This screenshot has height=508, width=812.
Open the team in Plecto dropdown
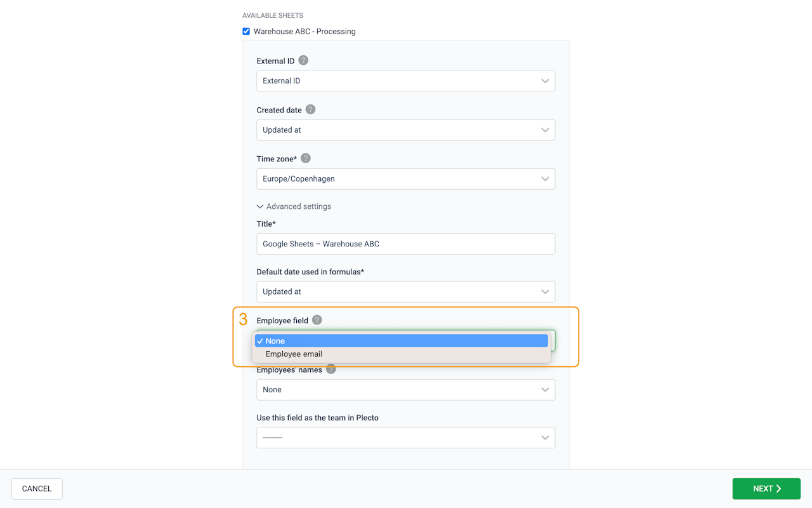pos(405,438)
